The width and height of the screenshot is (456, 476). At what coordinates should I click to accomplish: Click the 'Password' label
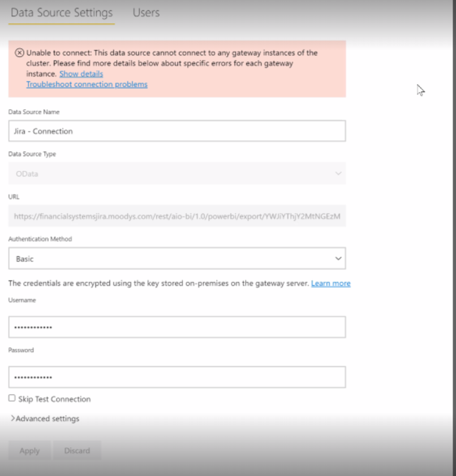tap(21, 350)
